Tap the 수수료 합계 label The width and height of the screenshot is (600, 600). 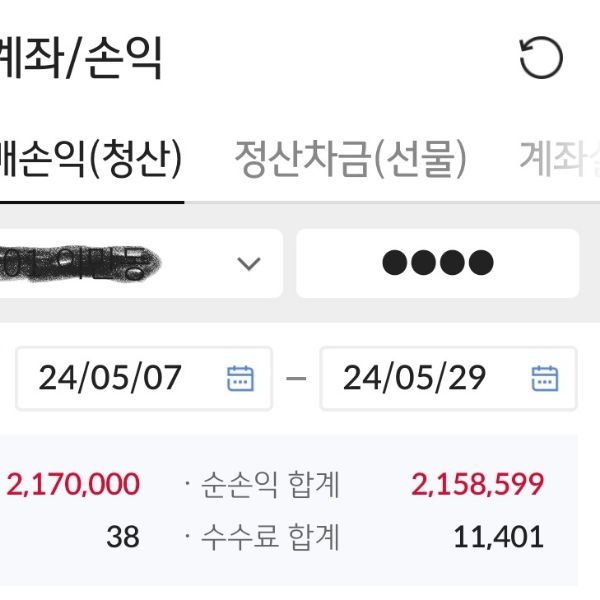point(268,537)
